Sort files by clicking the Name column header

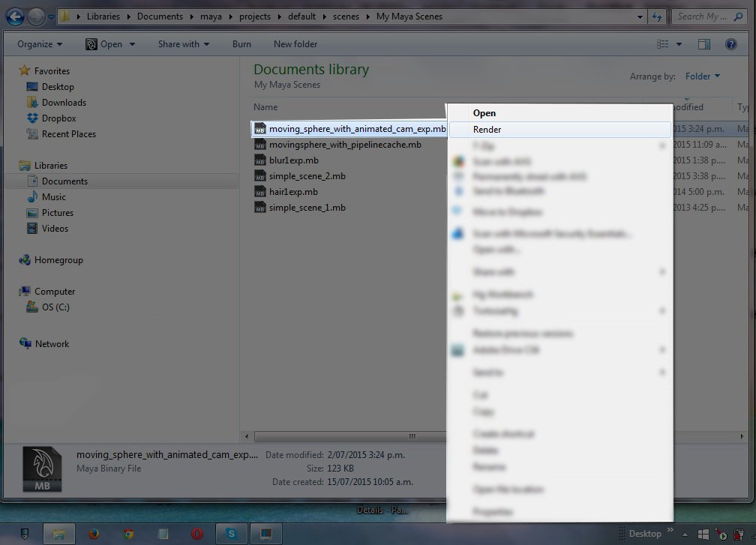click(265, 106)
